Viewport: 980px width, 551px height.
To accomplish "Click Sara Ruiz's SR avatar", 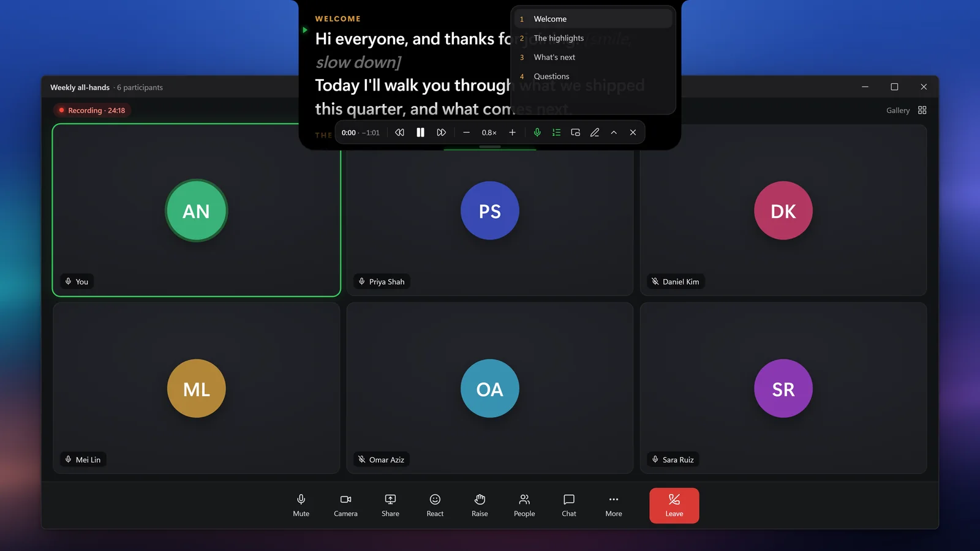I will click(783, 388).
